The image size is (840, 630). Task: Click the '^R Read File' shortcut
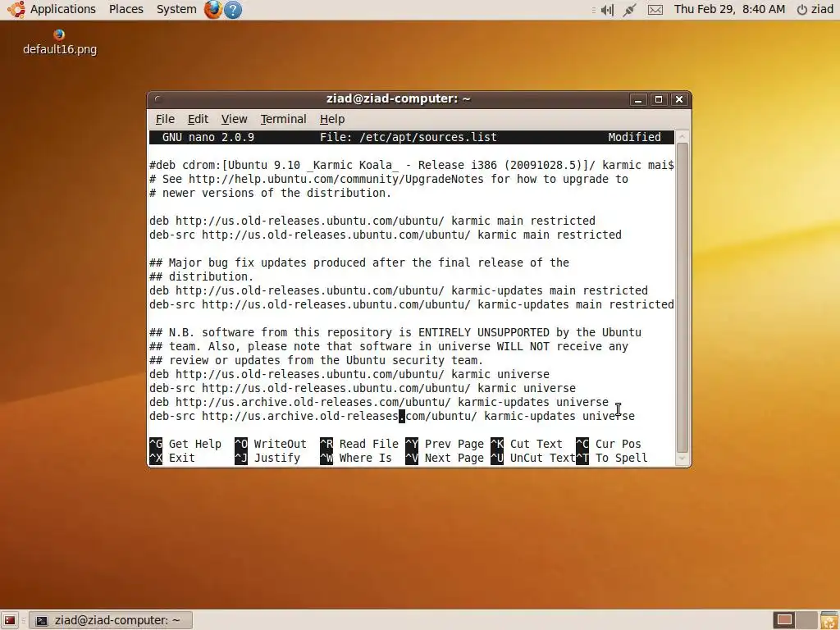359,444
